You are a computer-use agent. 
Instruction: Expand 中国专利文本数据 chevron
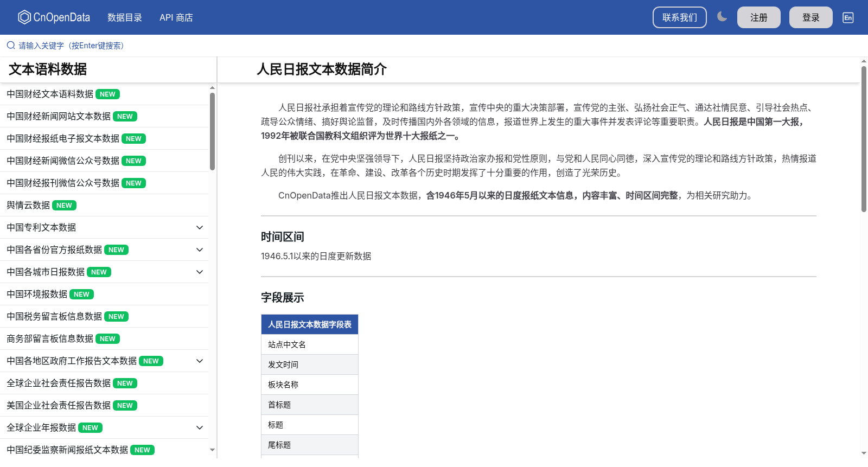(x=200, y=227)
